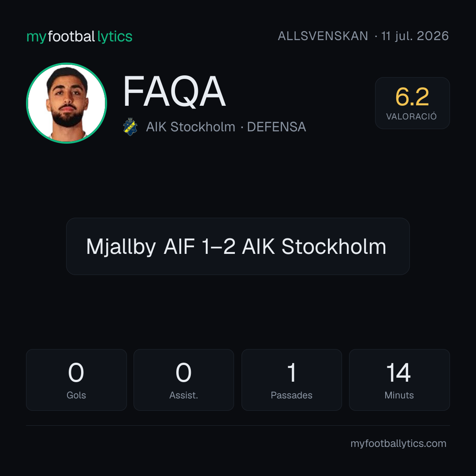Image resolution: width=476 pixels, height=476 pixels.
Task: Click the ALLSVENSKAN competition label
Action: click(323, 36)
